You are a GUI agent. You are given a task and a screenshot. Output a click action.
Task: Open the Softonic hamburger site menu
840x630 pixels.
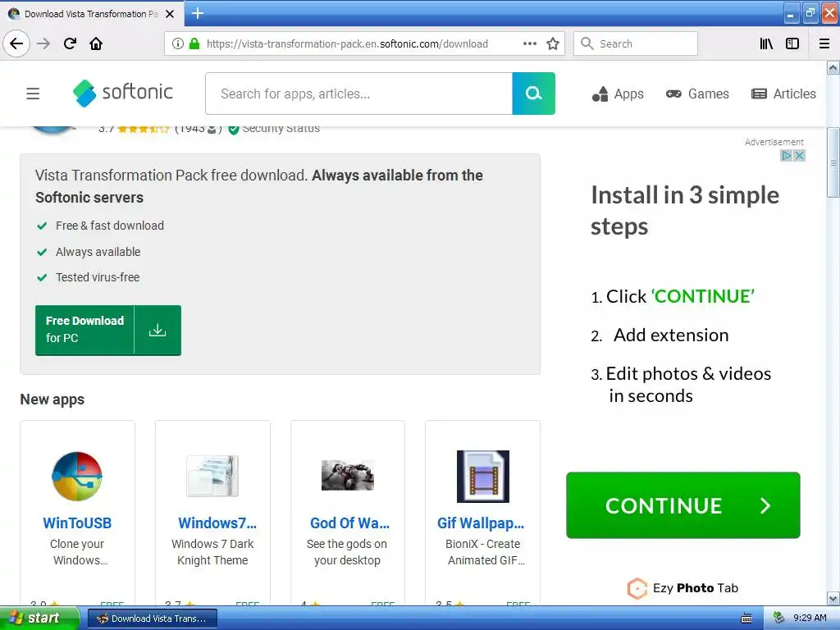[x=33, y=94]
